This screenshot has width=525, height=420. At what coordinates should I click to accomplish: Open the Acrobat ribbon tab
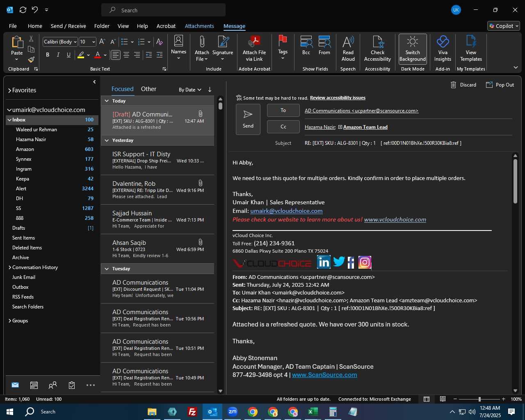[x=166, y=26]
